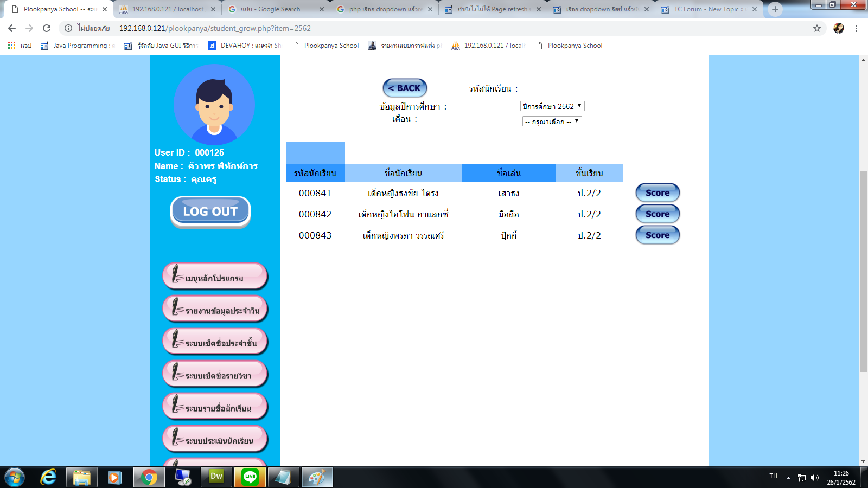The image size is (868, 488).
Task: Open the ปีการศึกษา 2562 year dropdown
Action: [552, 106]
